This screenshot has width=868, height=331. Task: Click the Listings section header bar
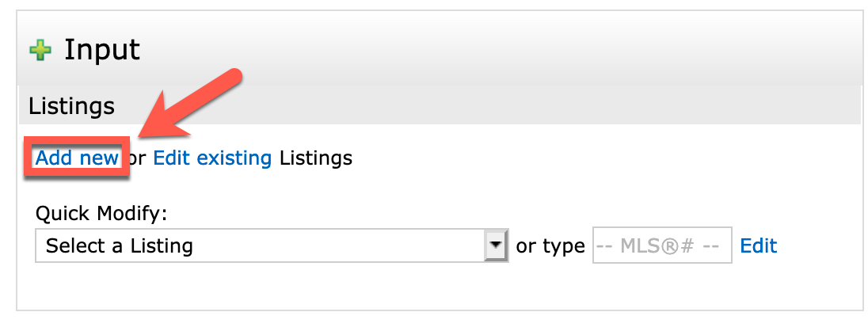pos(440,105)
